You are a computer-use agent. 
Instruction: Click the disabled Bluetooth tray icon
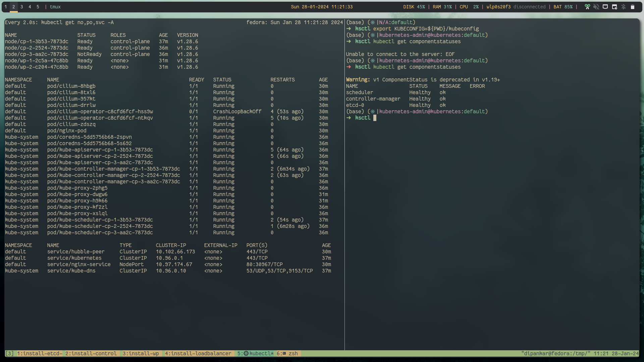(x=623, y=7)
